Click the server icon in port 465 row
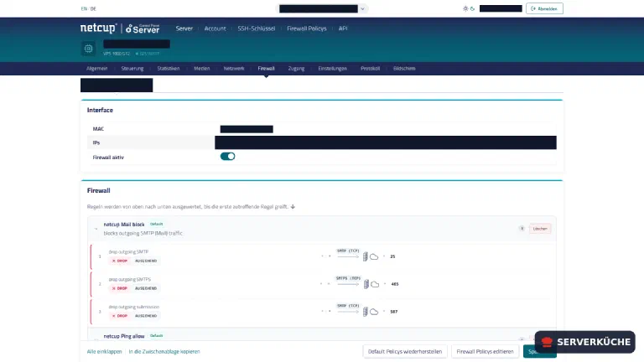Screen dimensions: 644x362 pyautogui.click(x=366, y=284)
